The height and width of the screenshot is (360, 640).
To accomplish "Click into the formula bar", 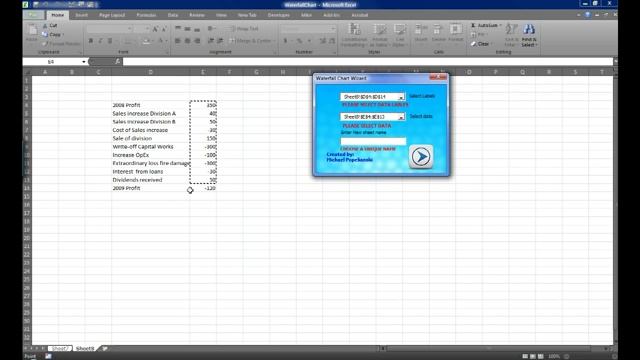I will pyautogui.click(x=367, y=62).
